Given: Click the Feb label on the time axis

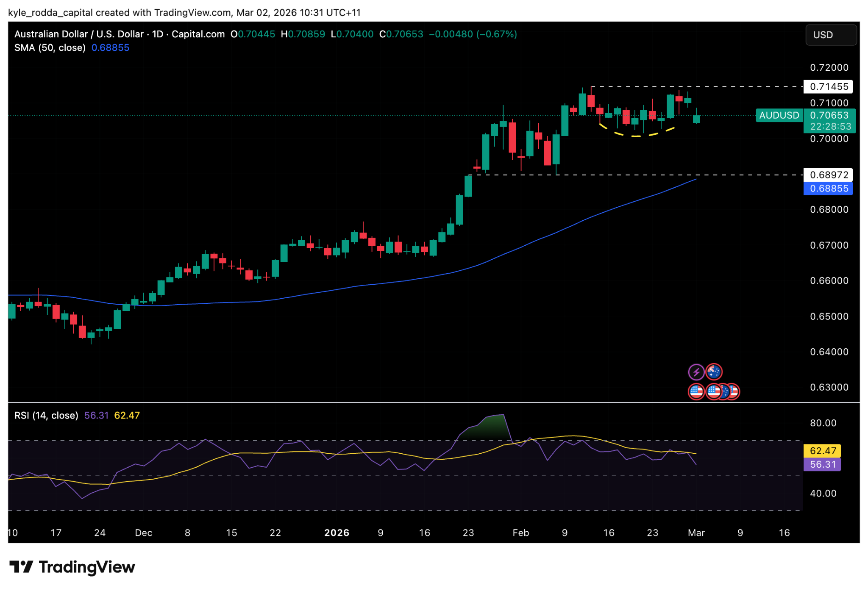Looking at the screenshot, I should [x=520, y=533].
